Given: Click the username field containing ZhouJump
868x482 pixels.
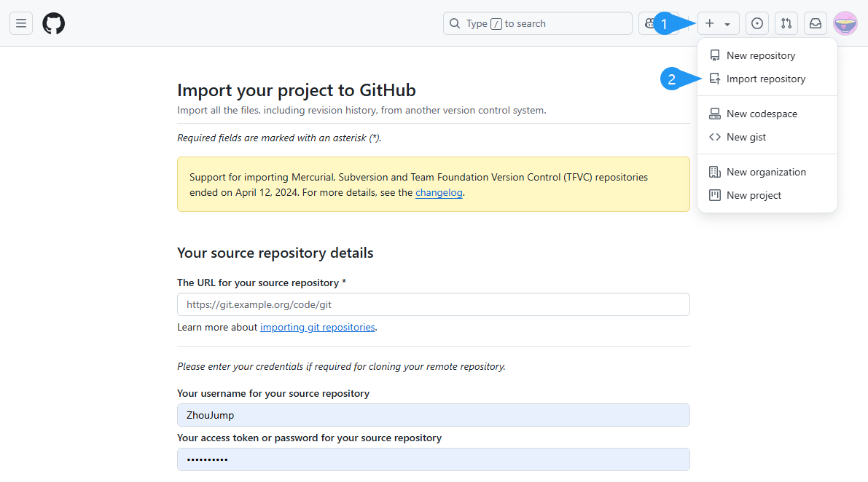Looking at the screenshot, I should coord(433,415).
